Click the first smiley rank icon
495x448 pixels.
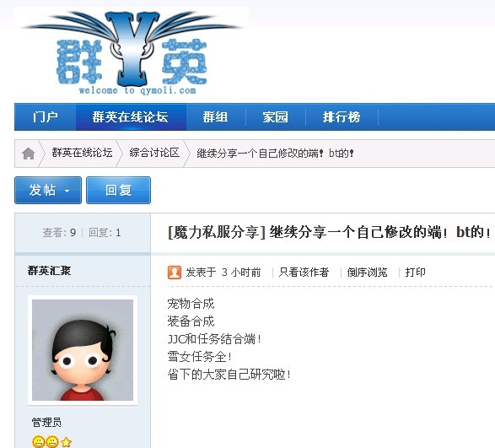(38, 442)
